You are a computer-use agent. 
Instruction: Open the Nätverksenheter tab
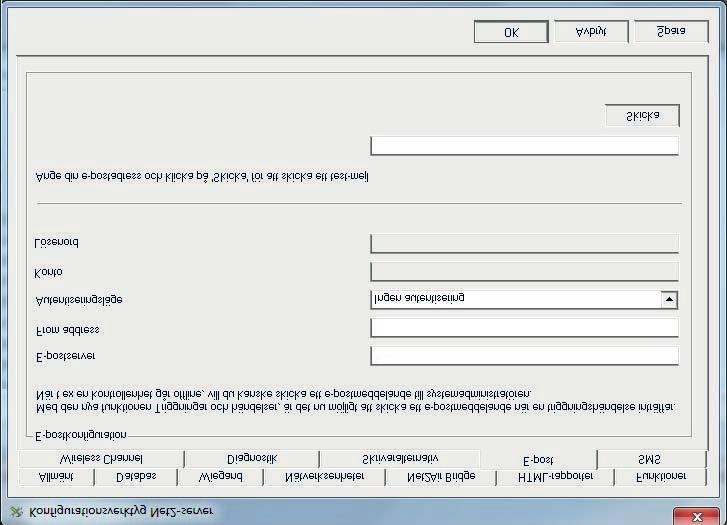324,477
